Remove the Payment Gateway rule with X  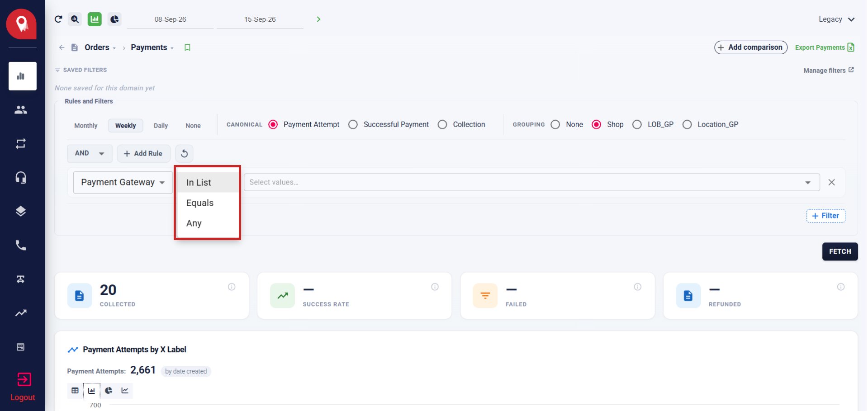(x=831, y=182)
